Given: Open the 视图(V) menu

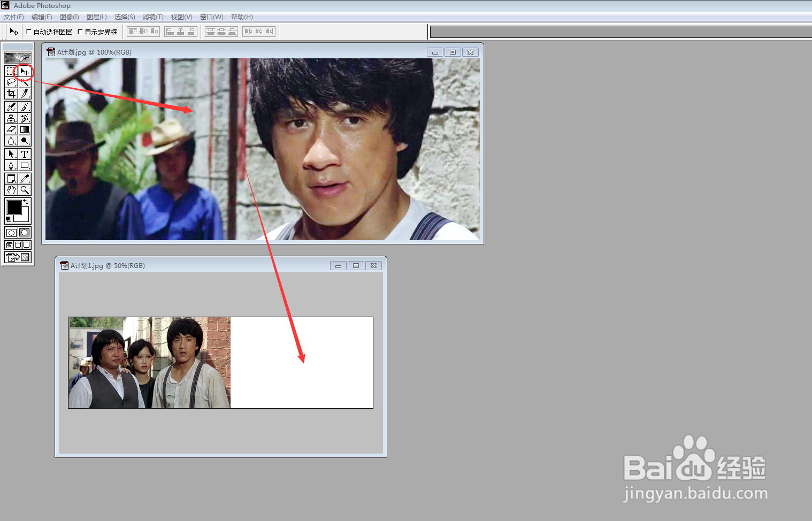Looking at the screenshot, I should (181, 17).
